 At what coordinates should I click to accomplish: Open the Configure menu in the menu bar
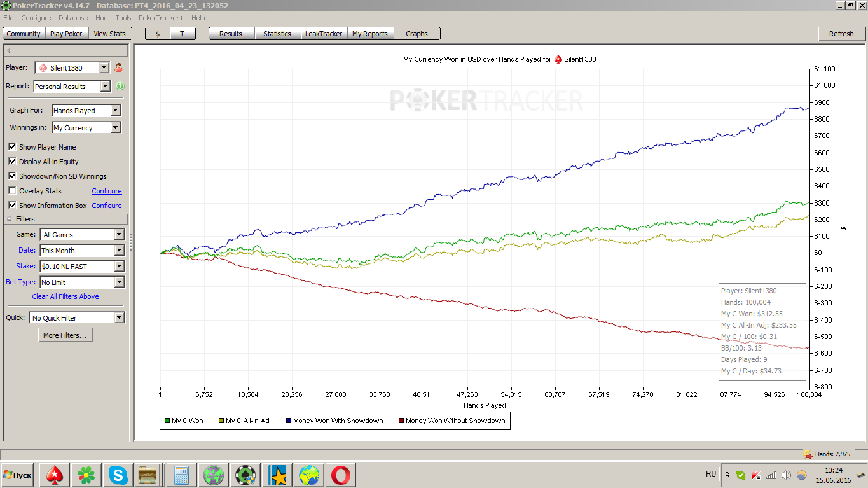click(36, 18)
